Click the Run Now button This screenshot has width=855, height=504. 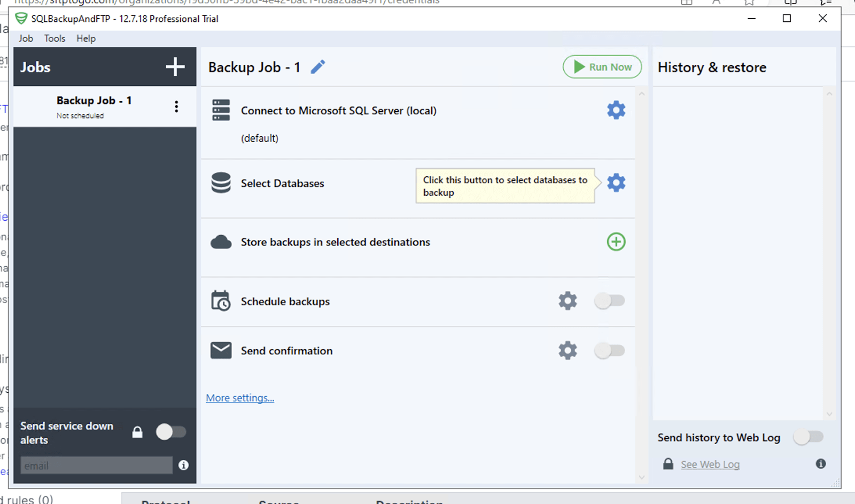click(x=602, y=66)
